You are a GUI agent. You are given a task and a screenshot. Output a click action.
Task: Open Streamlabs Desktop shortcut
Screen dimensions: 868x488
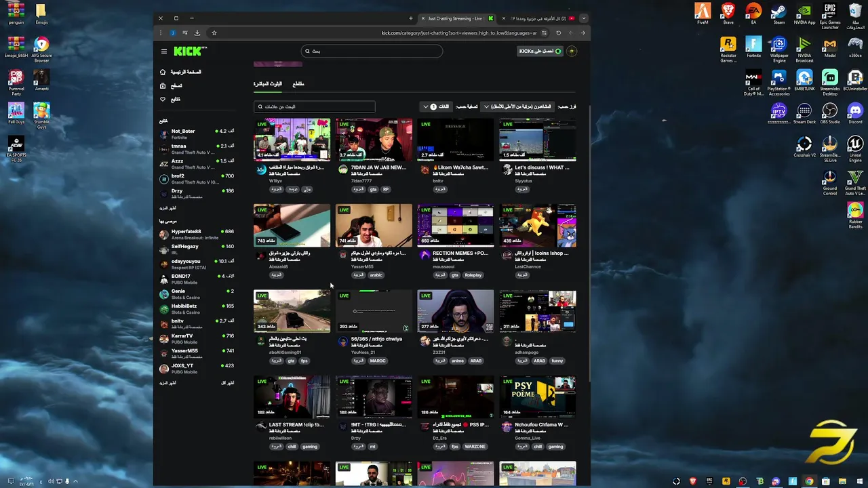pyautogui.click(x=830, y=82)
